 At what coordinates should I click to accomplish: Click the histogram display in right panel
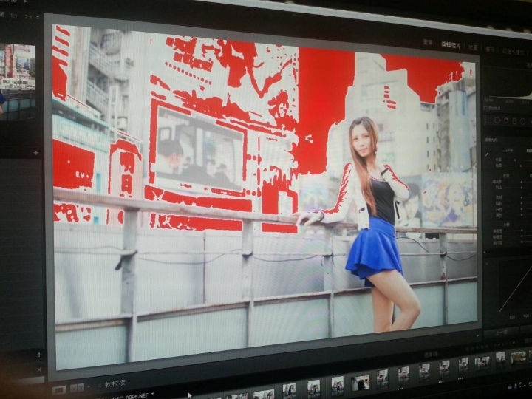pyautogui.click(x=508, y=83)
